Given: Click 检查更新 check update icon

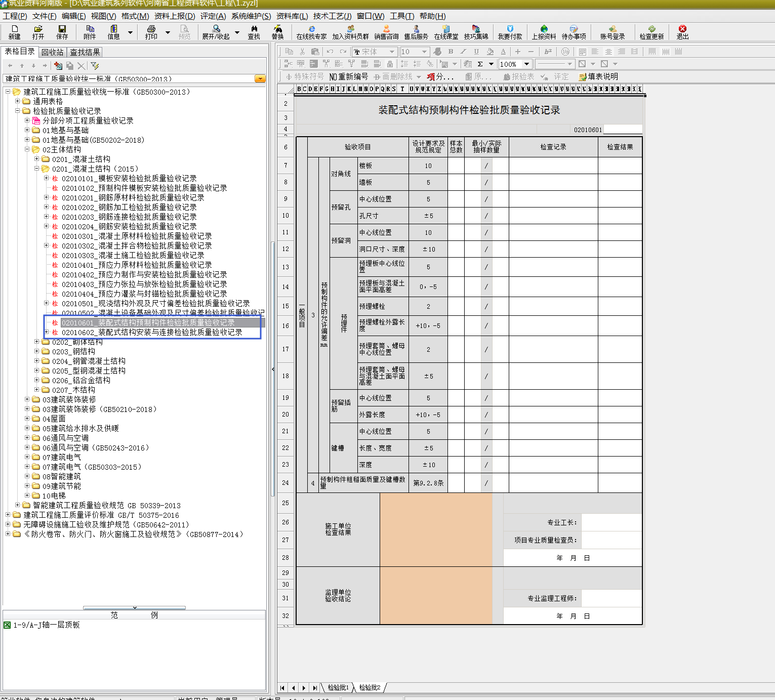Looking at the screenshot, I should (651, 32).
